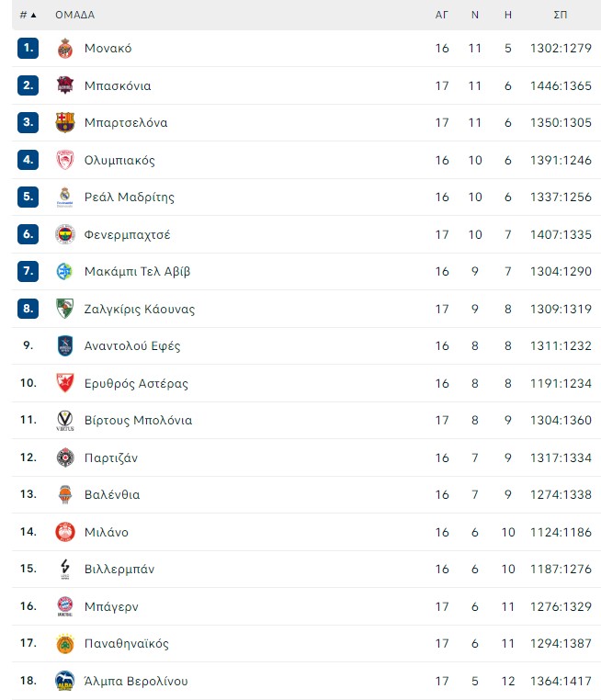Viewport: 601px width, 700px height.
Task: Sort table by ΑΓ column header
Action: click(442, 15)
